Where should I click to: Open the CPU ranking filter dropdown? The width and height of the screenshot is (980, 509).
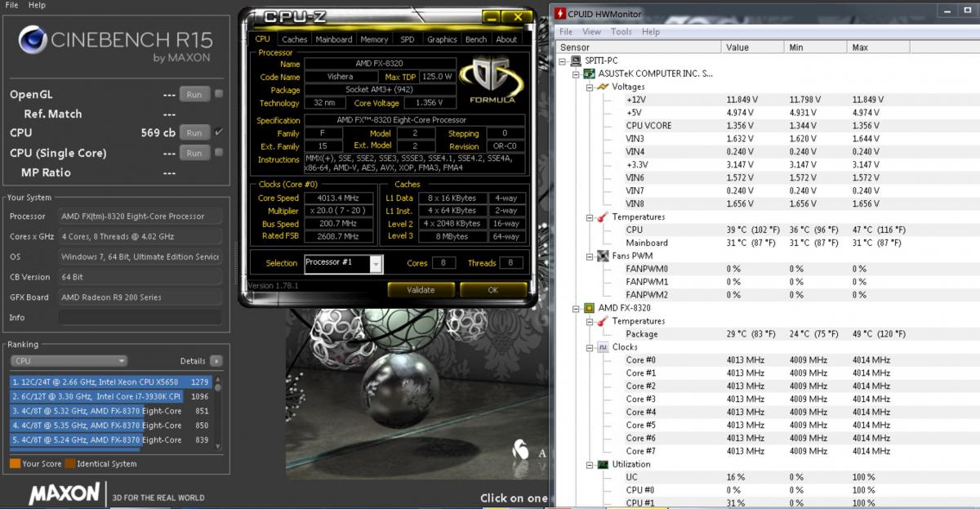(69, 361)
